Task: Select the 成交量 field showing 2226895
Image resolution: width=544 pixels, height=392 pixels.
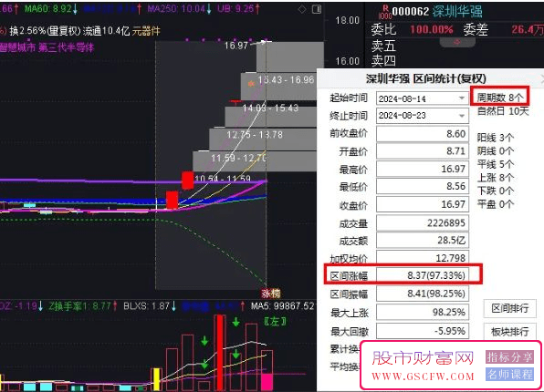Action: [423, 222]
